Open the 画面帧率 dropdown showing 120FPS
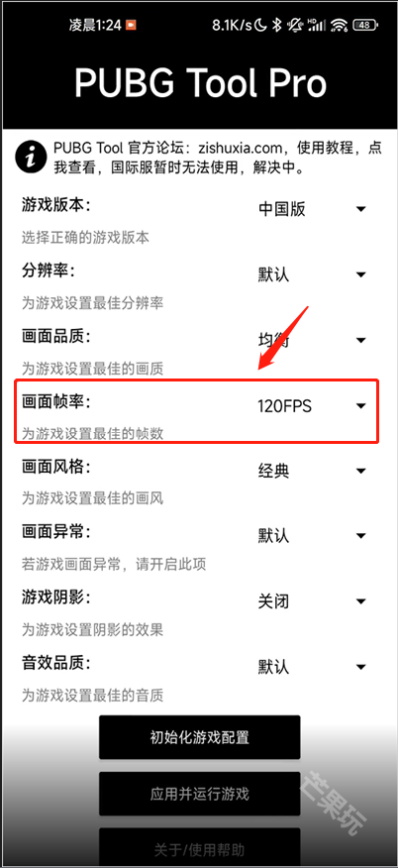The height and width of the screenshot is (868, 398). (312, 406)
